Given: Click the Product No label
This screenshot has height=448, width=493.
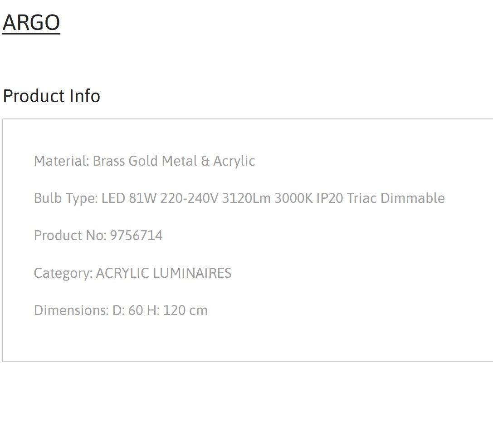Looking at the screenshot, I should pos(70,235).
